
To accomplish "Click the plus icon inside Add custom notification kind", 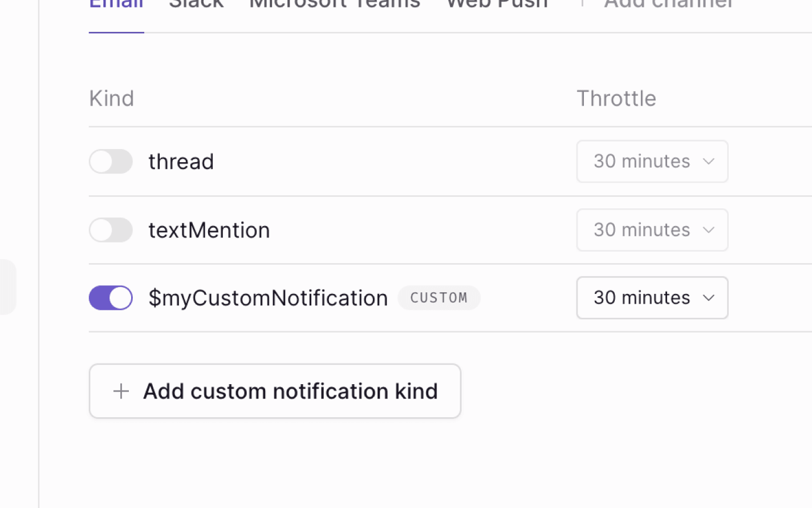I will pyautogui.click(x=121, y=391).
